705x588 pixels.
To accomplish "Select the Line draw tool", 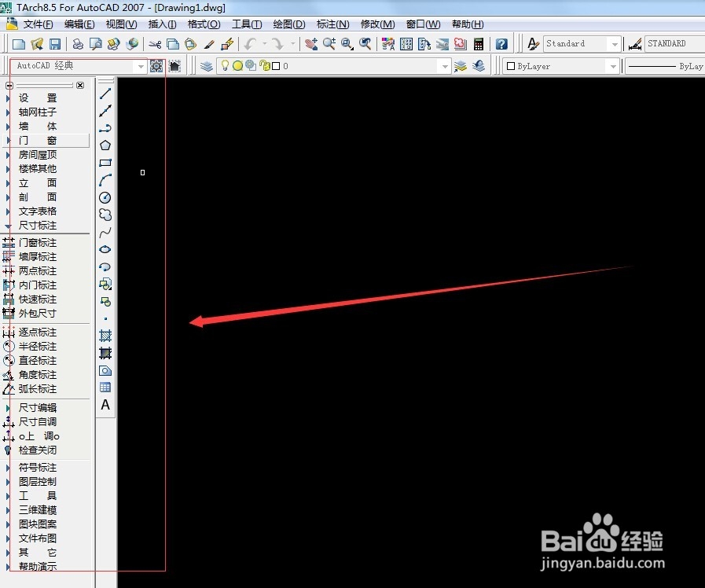I will click(105, 94).
